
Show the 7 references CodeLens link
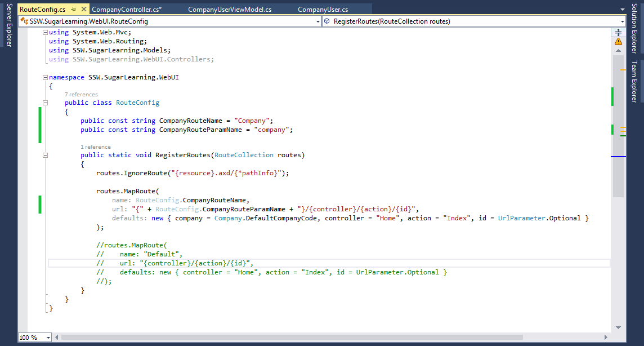tap(81, 94)
